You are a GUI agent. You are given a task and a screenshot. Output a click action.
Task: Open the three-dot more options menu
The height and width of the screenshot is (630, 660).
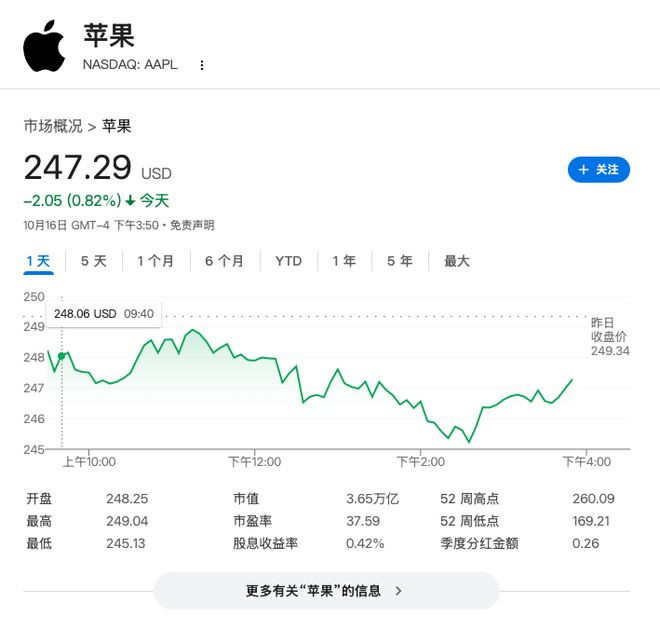[x=202, y=65]
